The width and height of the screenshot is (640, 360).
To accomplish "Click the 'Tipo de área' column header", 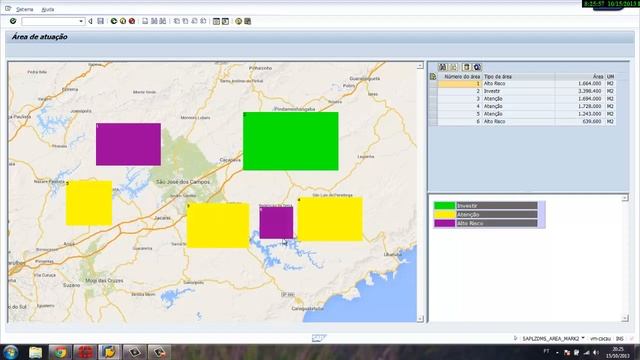I will (518, 76).
